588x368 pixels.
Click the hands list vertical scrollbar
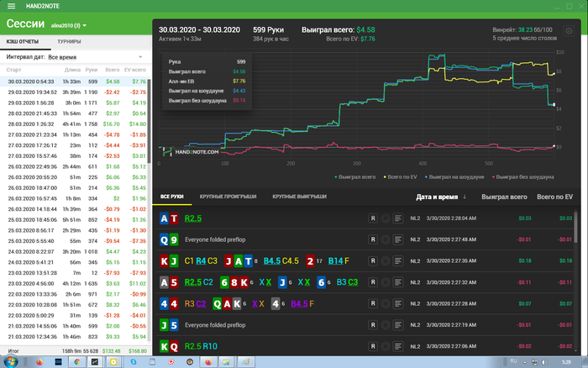575,228
